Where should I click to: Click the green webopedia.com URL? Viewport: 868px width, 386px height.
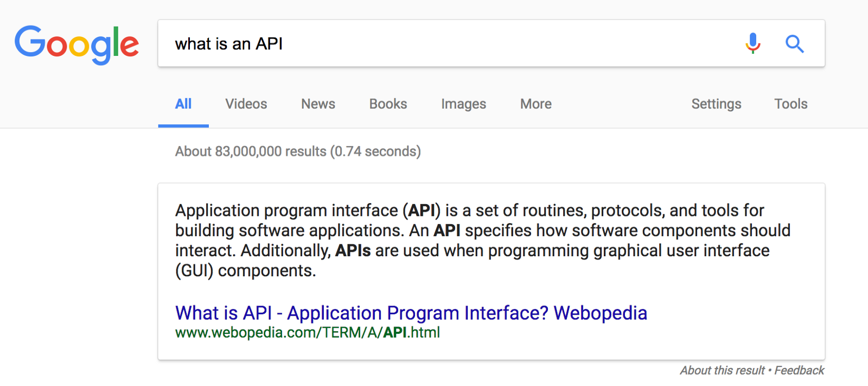(x=307, y=332)
